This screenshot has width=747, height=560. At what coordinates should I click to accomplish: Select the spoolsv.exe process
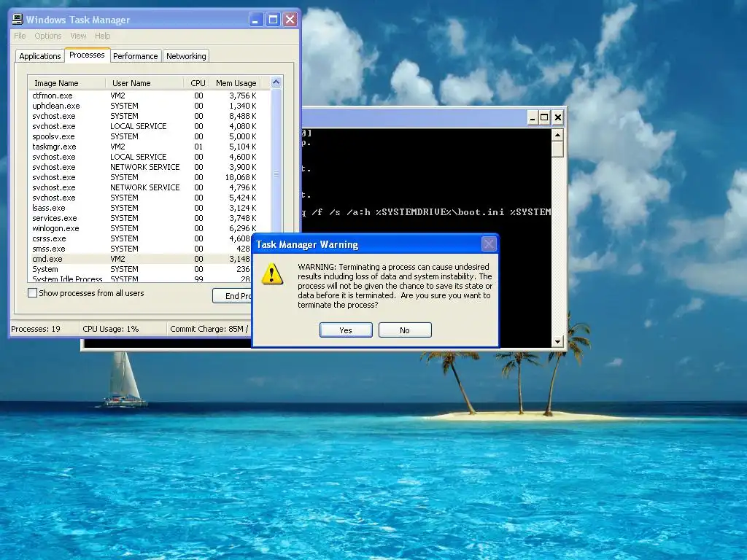[x=149, y=136]
